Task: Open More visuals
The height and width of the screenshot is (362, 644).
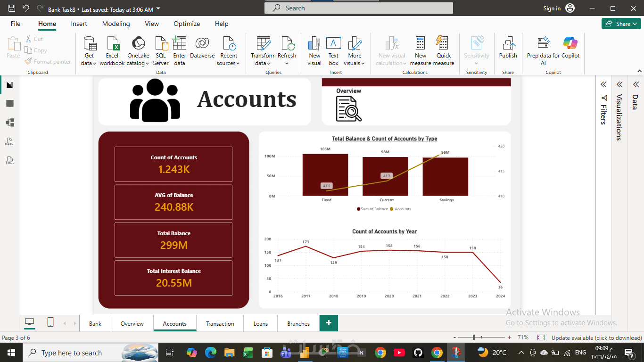Action: point(355,51)
